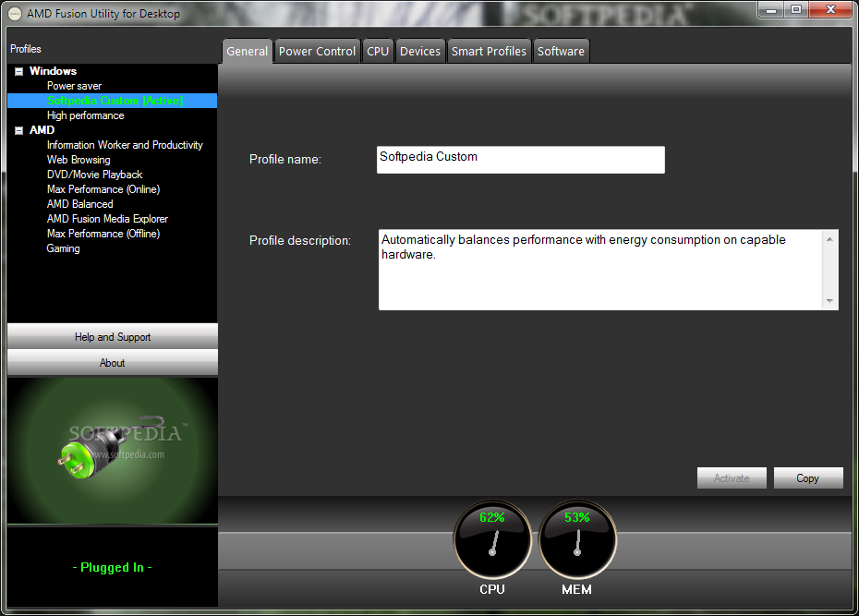
Task: Choose the Gaming profile
Action: pos(63,248)
